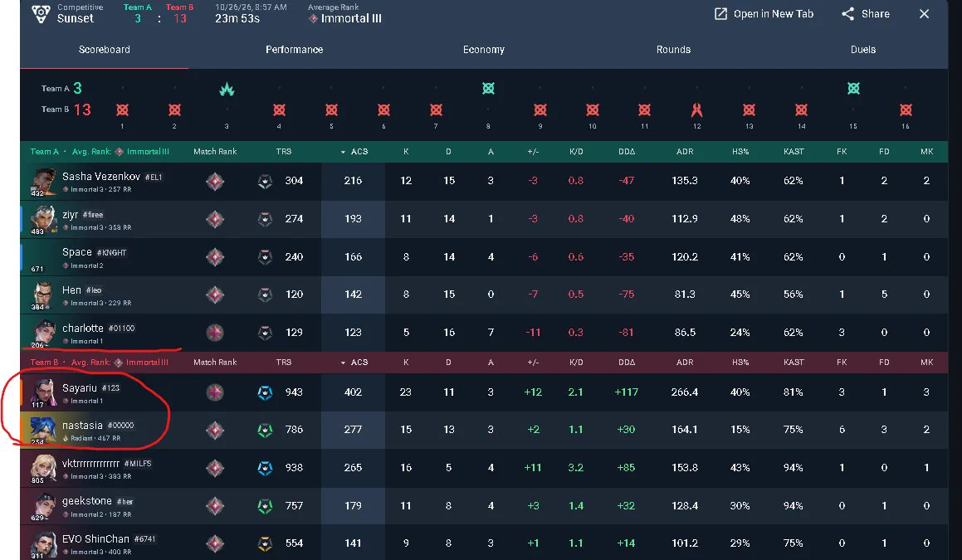Click Hen's agent portrait thumbnail
This screenshot has height=560, width=962.
pyautogui.click(x=43, y=295)
